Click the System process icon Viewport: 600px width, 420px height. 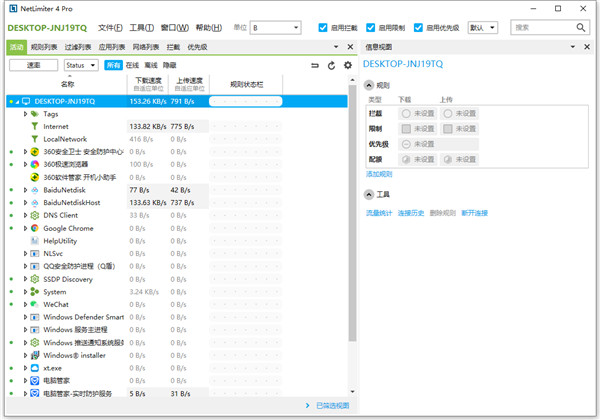point(35,291)
